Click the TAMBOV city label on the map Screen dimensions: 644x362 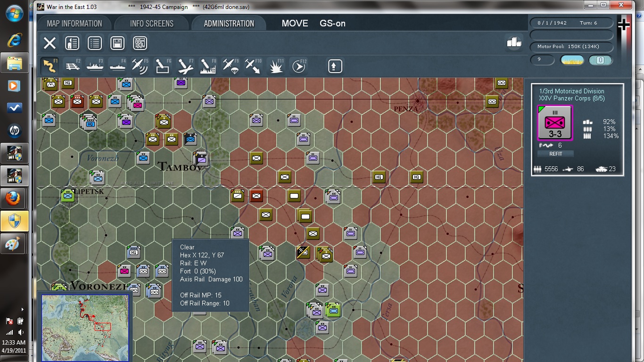coord(179,166)
